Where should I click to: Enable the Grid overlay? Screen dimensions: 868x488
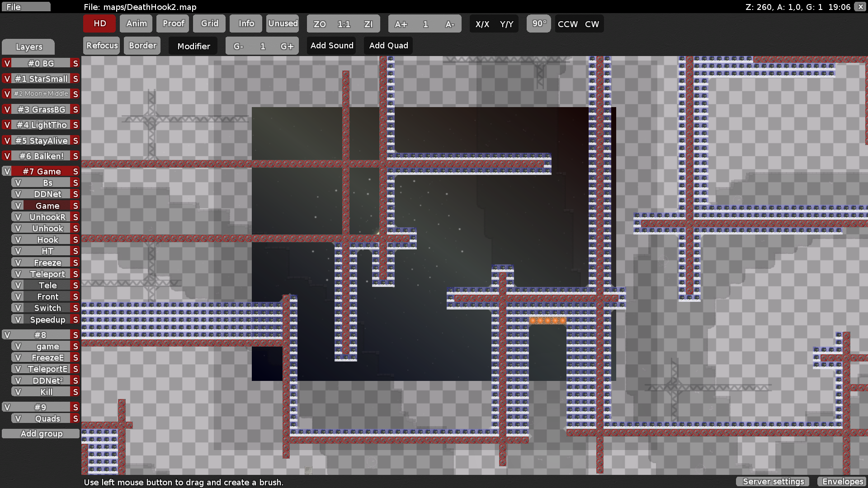tap(209, 23)
